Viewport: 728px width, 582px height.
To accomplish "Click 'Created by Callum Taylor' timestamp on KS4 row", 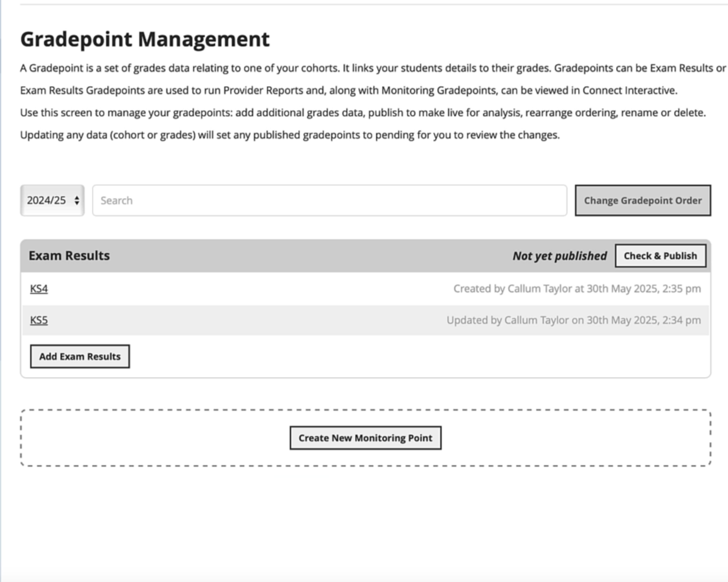I will tap(577, 289).
